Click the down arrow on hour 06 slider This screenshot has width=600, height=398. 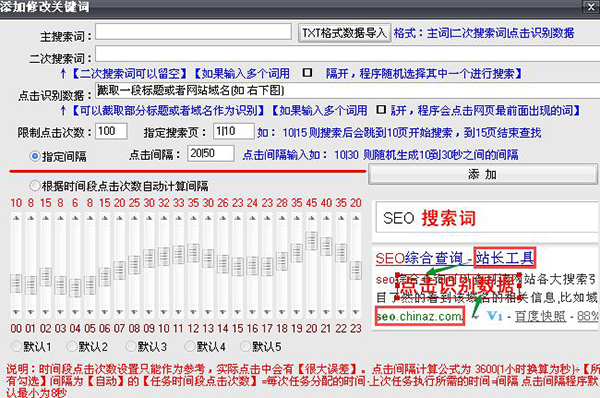(x=104, y=312)
